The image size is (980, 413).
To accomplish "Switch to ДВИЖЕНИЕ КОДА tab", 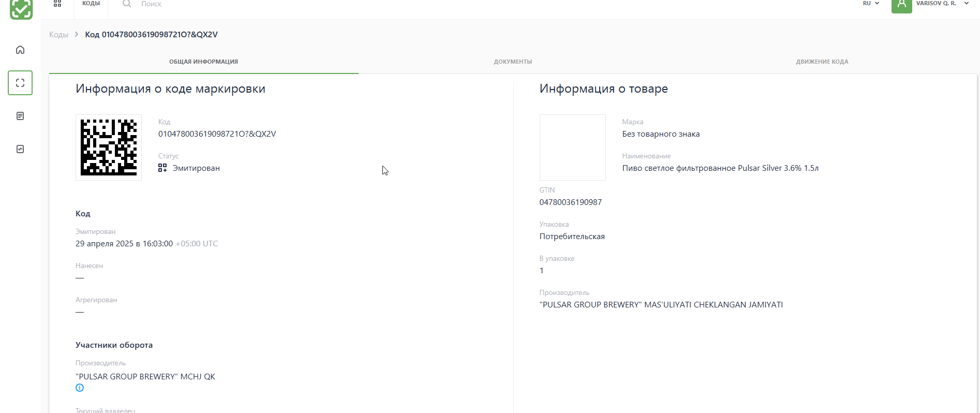I will (x=822, y=62).
